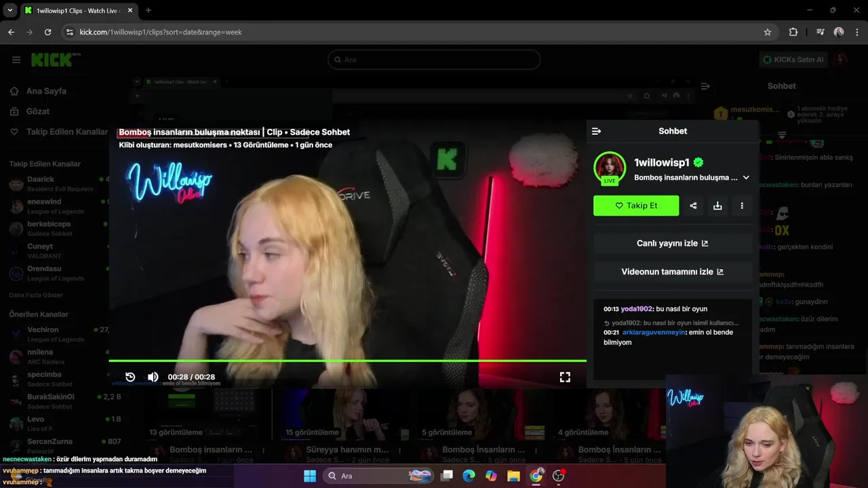Image resolution: width=868 pixels, height=488 pixels.
Task: Click the Takip Et follow button
Action: (x=636, y=206)
